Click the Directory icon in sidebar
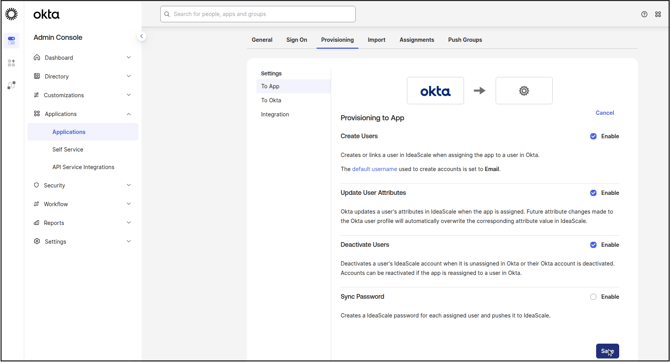670x362 pixels. tap(37, 76)
